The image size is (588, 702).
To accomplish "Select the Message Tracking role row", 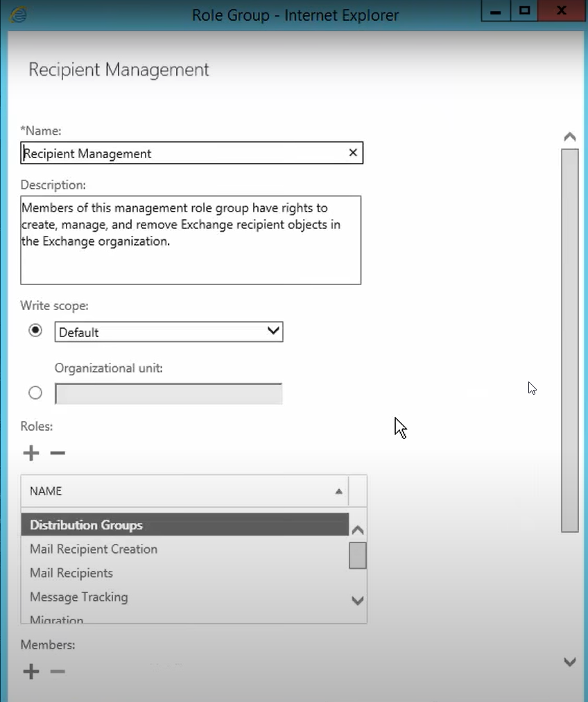I will click(185, 597).
